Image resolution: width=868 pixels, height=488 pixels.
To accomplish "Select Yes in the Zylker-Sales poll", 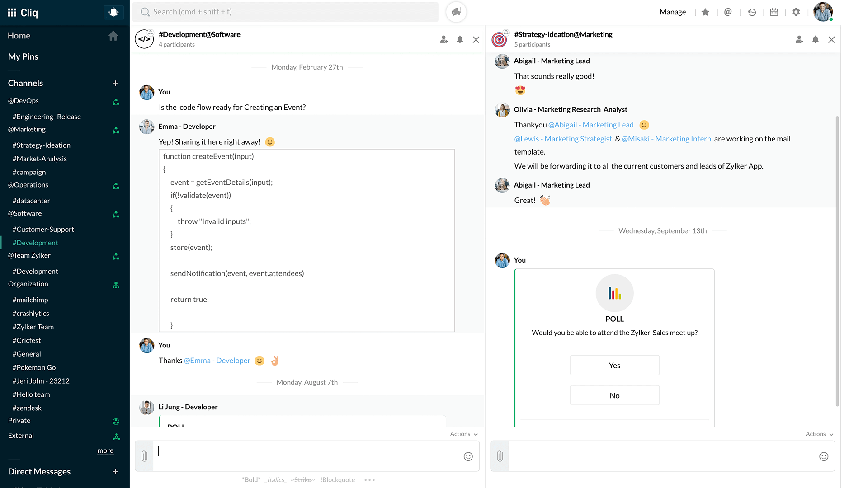I will (614, 365).
